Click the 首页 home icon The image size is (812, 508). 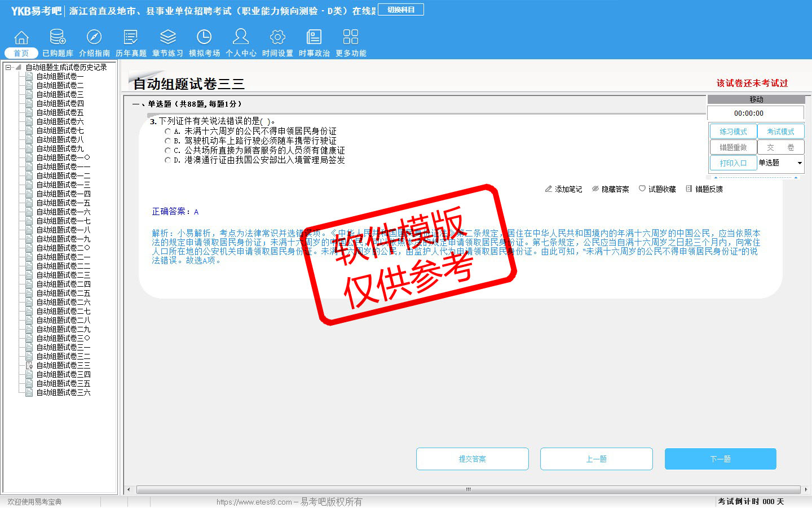(x=21, y=38)
